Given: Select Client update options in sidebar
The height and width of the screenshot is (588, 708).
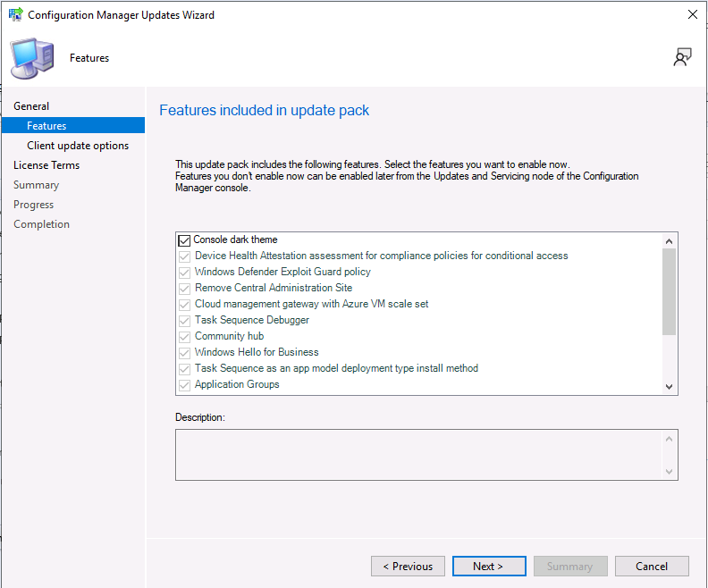Looking at the screenshot, I should pyautogui.click(x=78, y=146).
